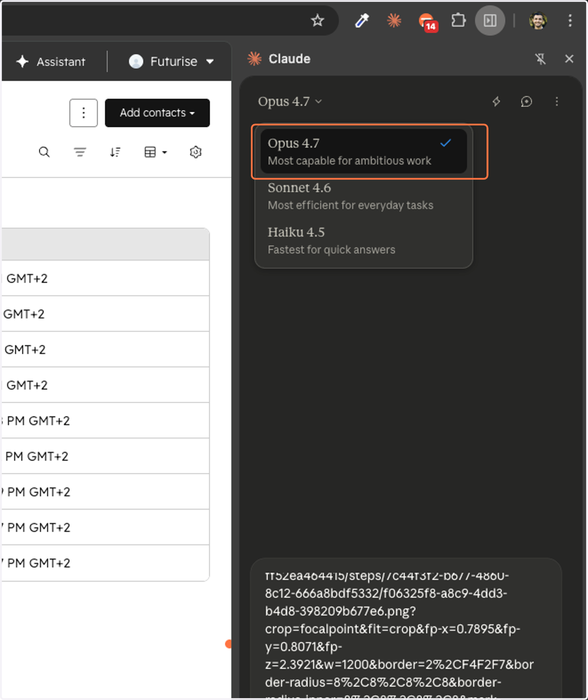Search contacts with the magnifier icon
The width and height of the screenshot is (588, 700).
[x=44, y=152]
